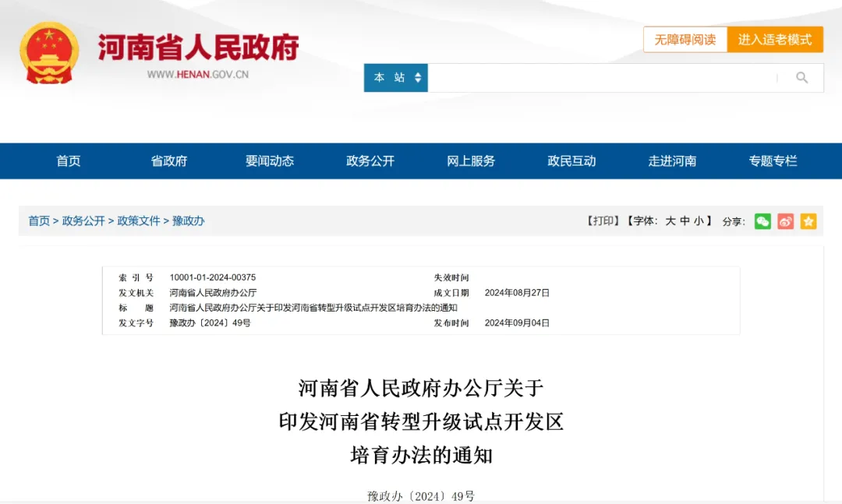Share article via Weibo icon
This screenshot has height=504, width=842.
pos(786,221)
